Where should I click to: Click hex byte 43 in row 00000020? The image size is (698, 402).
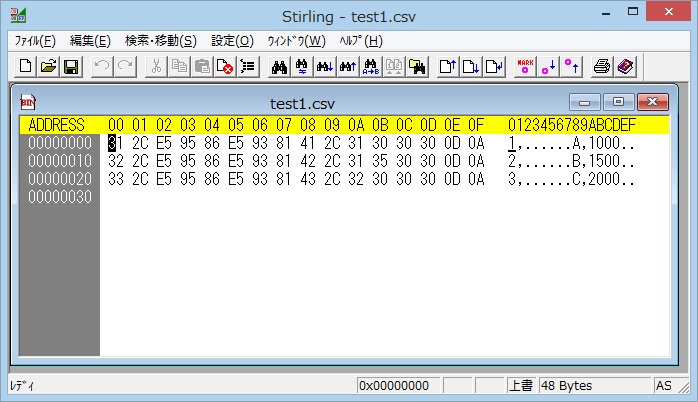(308, 179)
